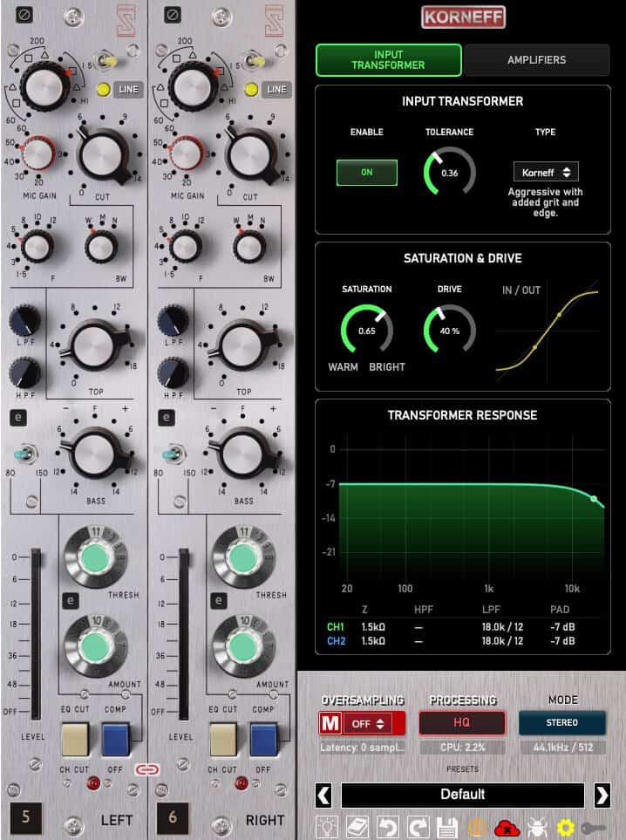
Task: Click the key license icon
Action: [x=594, y=828]
